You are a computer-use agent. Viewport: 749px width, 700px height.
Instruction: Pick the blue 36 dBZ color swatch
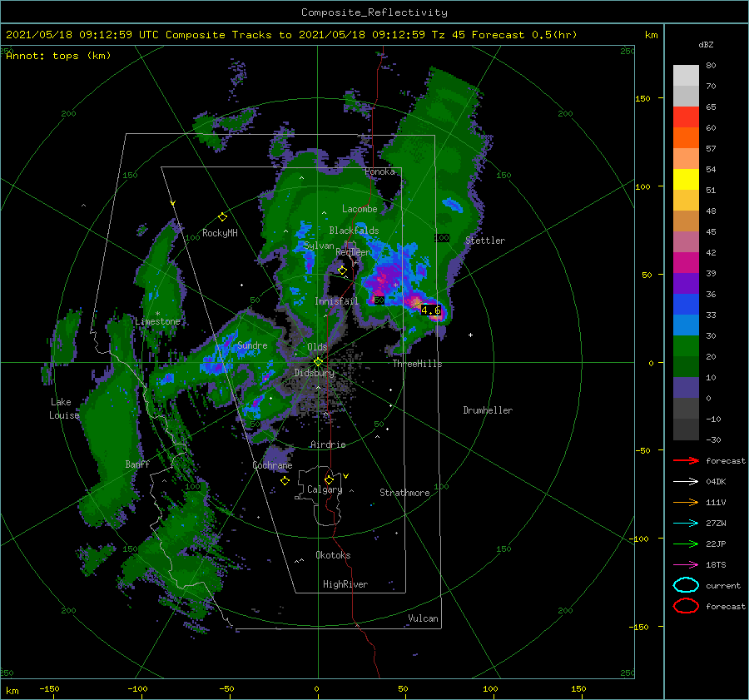[x=686, y=304]
